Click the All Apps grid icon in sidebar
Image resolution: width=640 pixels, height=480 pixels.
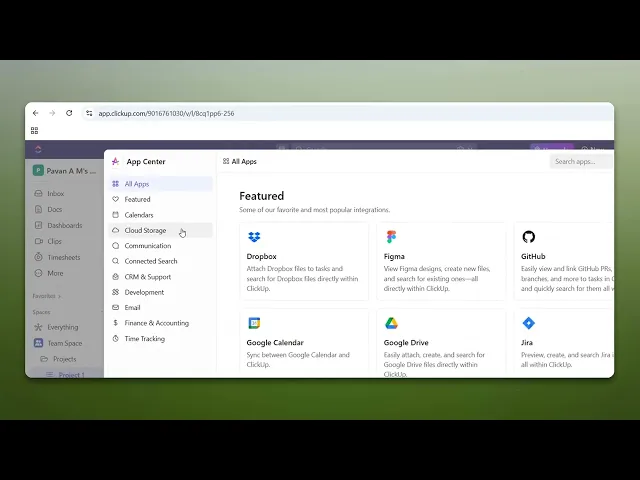tap(116, 184)
